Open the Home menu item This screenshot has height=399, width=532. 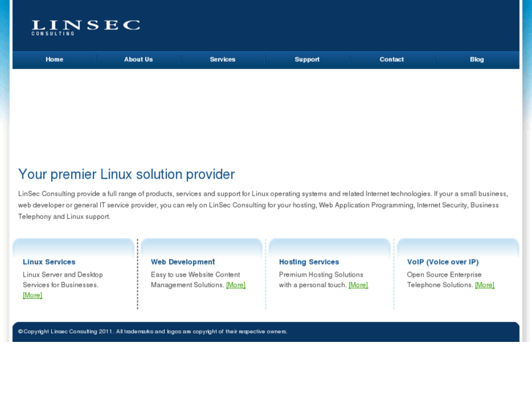pos(54,59)
